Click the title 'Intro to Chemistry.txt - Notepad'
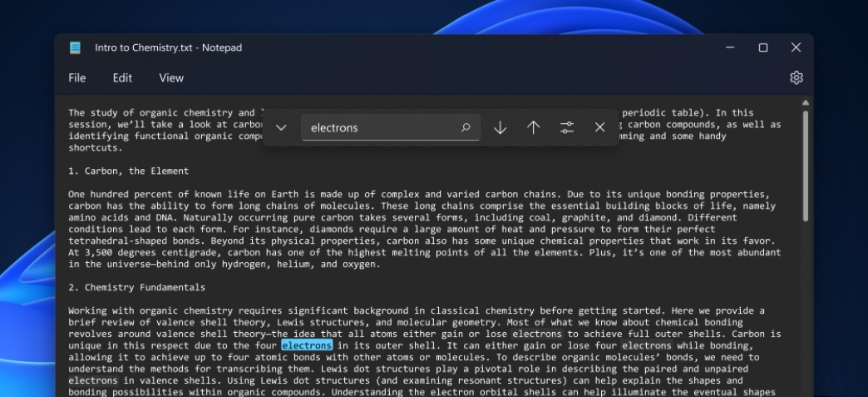 pos(168,47)
